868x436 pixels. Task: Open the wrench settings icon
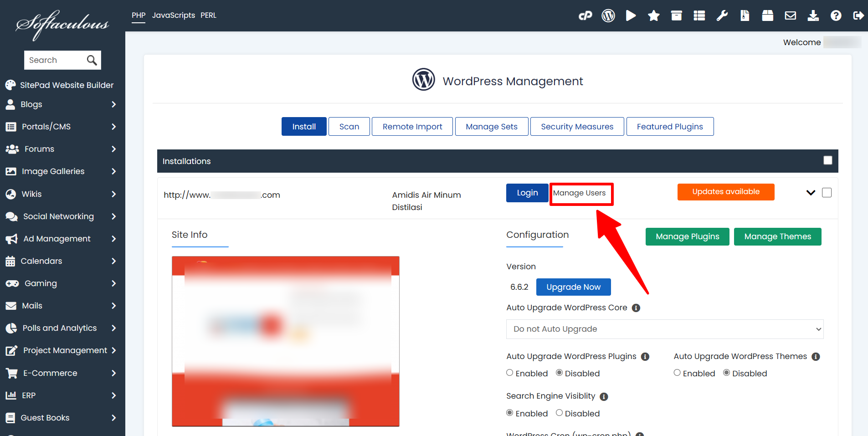click(722, 16)
